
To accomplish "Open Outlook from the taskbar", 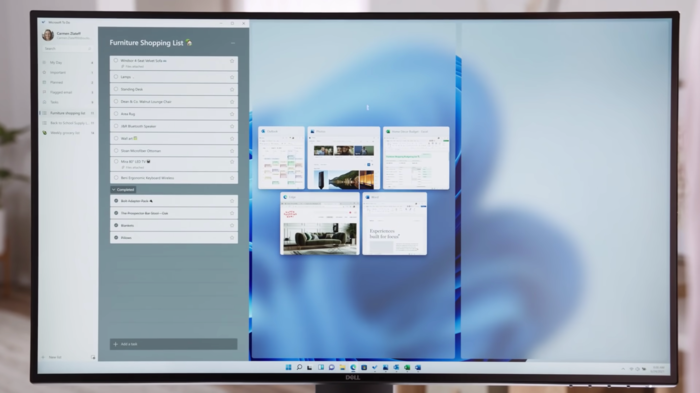I will [396, 367].
